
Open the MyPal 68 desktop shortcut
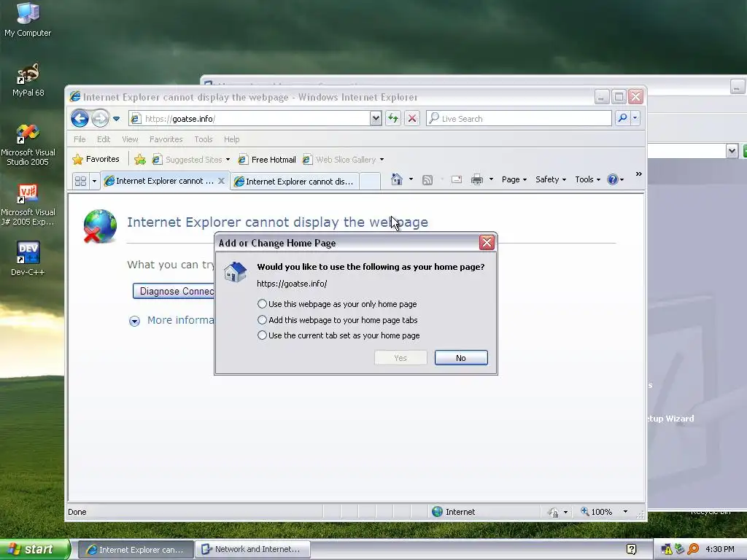coord(28,79)
